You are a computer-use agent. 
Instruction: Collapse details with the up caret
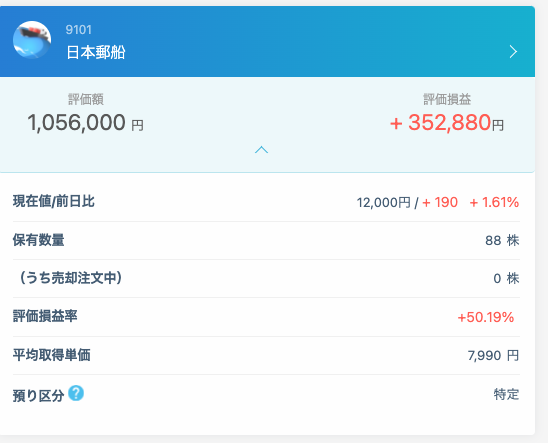(261, 150)
